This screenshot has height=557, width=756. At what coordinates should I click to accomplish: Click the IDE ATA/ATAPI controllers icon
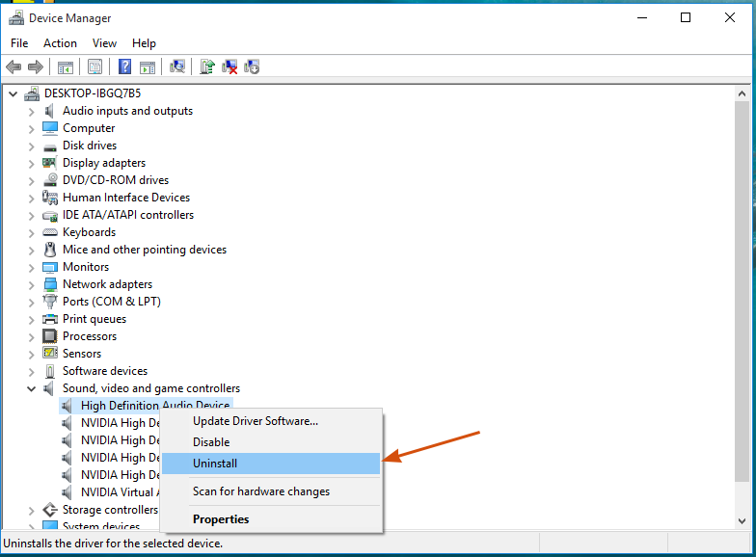(x=50, y=216)
